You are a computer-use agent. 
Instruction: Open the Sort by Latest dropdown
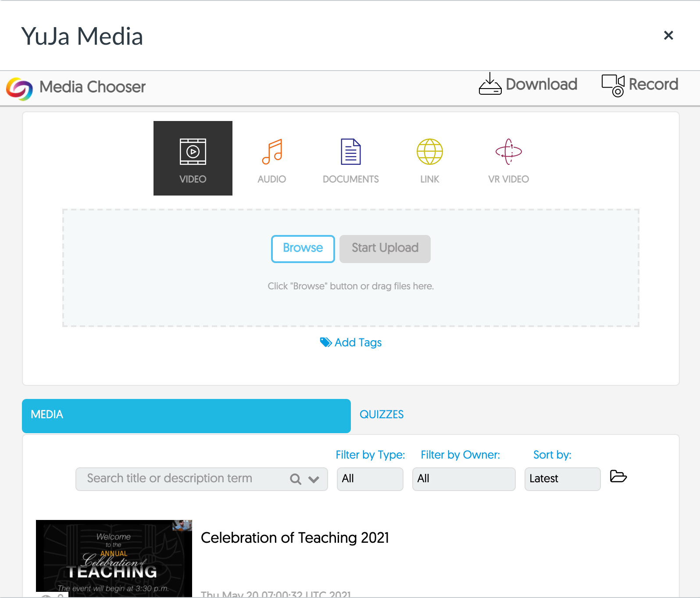[562, 479]
